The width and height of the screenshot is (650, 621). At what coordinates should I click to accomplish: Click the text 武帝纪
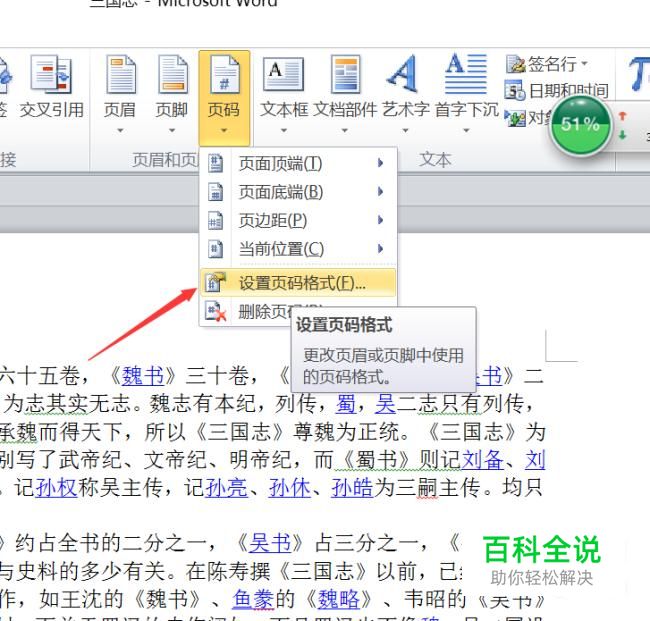90,460
